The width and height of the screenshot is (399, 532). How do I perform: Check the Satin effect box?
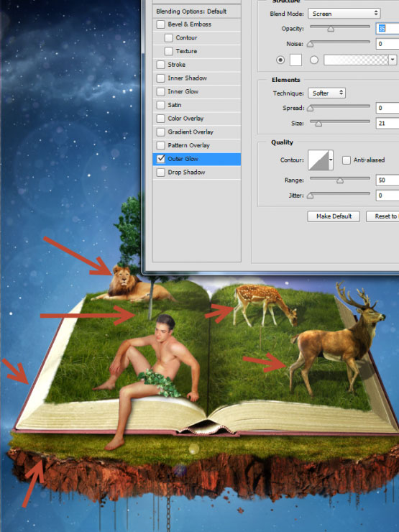(x=160, y=105)
